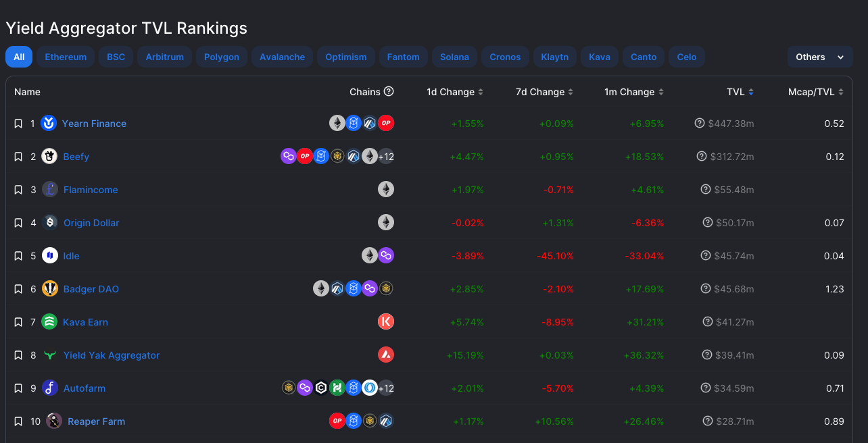Expand the +12 chains badge in Autofarm row
Viewport: 868px width, 443px height.
386,388
